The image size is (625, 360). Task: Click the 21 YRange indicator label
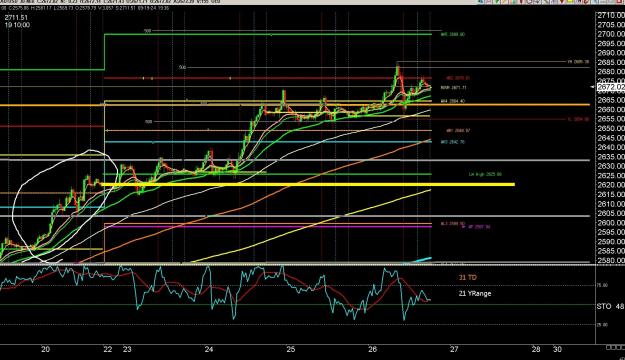(475, 293)
